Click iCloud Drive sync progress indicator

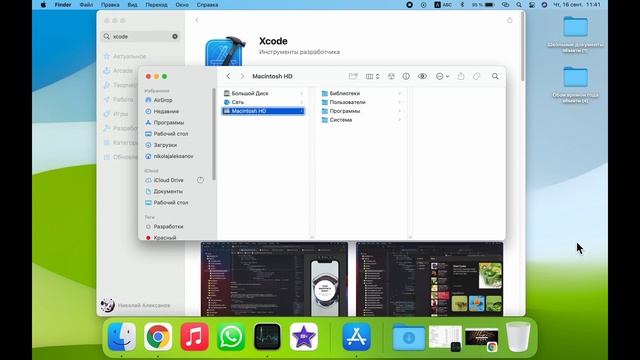(200, 180)
